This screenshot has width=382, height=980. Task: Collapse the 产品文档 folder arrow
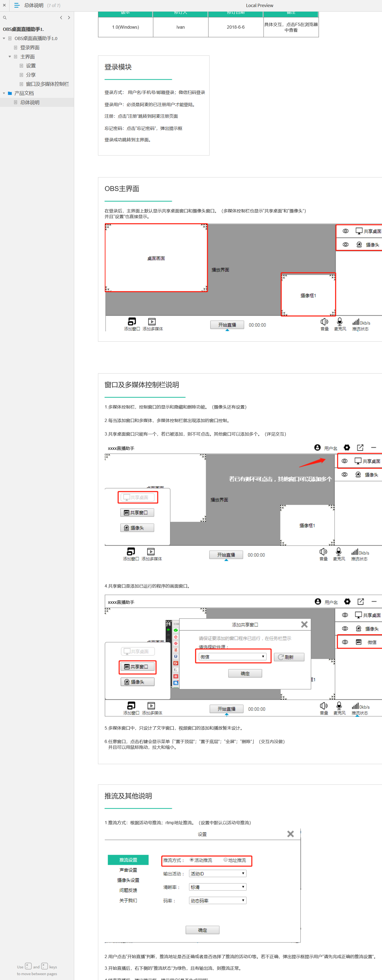[4, 93]
